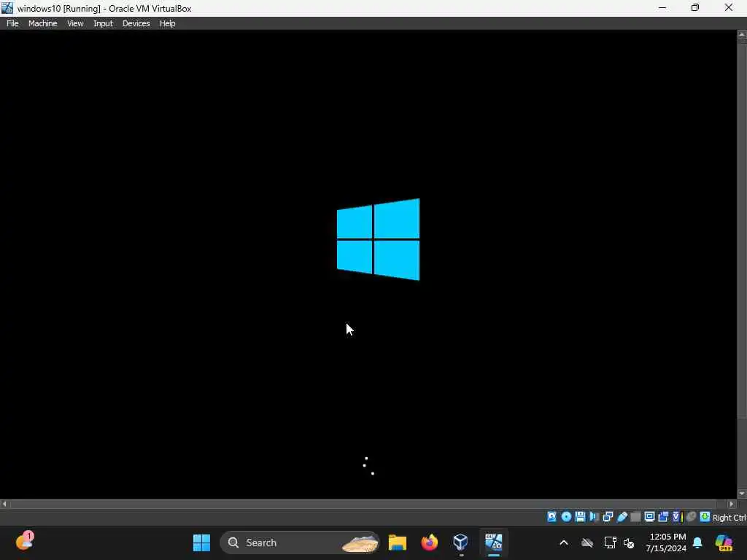The image size is (747, 560).
Task: Click the VirtualBox window title bar icon
Action: (x=7, y=7)
